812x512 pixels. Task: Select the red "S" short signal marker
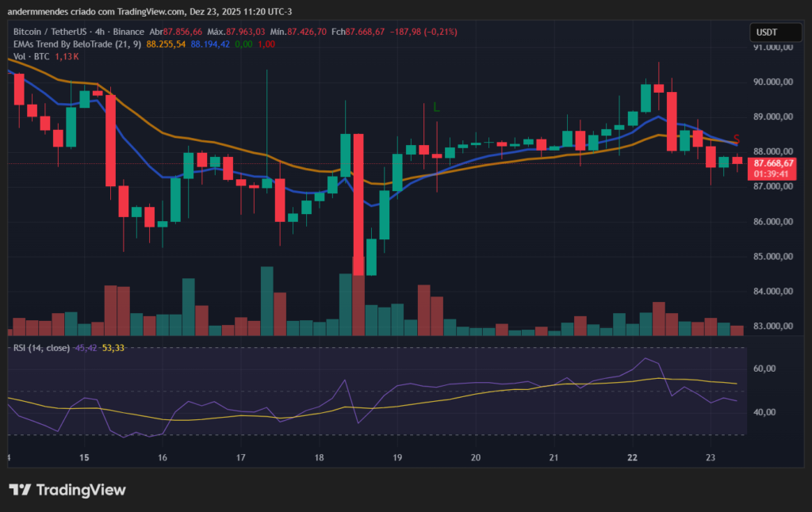click(x=736, y=138)
